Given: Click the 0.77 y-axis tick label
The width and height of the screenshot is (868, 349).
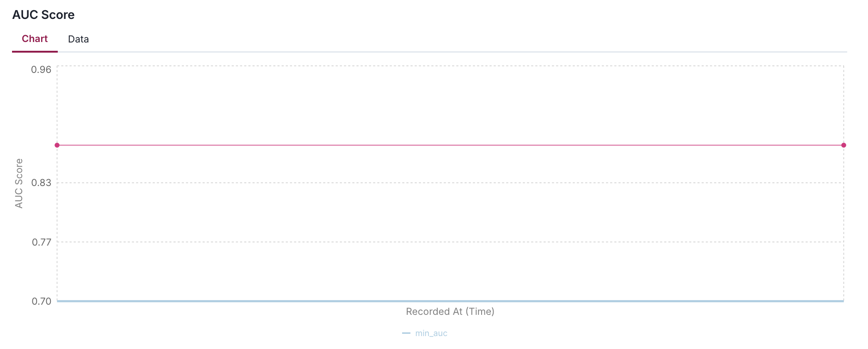Looking at the screenshot, I should [x=41, y=242].
